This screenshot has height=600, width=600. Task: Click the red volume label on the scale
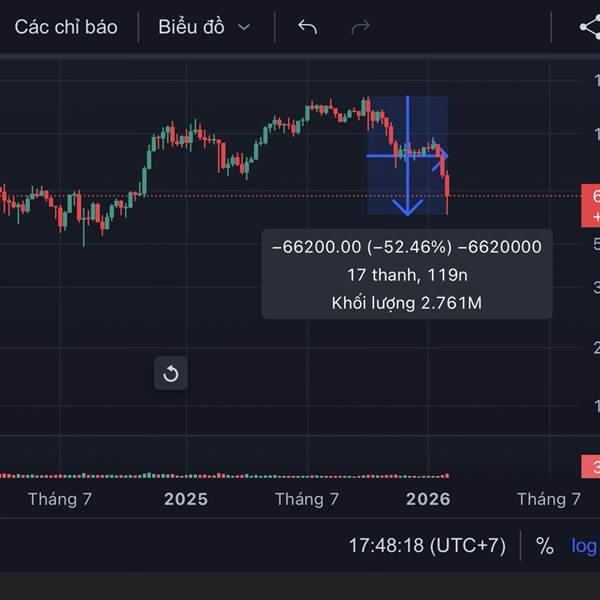tap(590, 466)
